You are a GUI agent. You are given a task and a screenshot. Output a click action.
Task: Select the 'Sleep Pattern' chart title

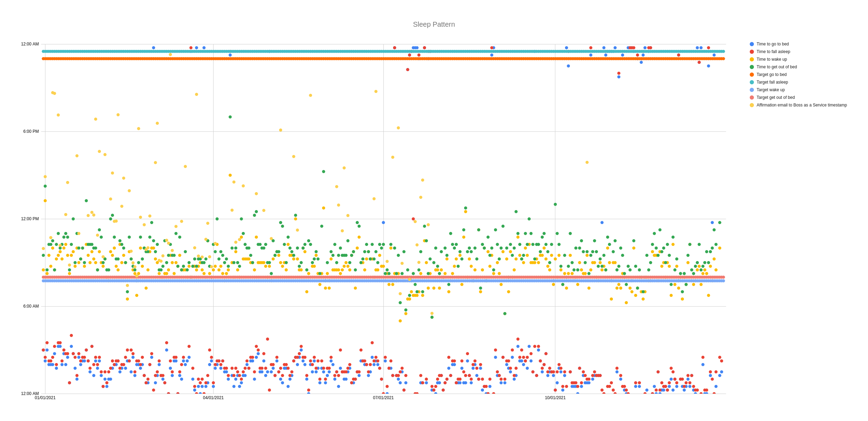434,24
